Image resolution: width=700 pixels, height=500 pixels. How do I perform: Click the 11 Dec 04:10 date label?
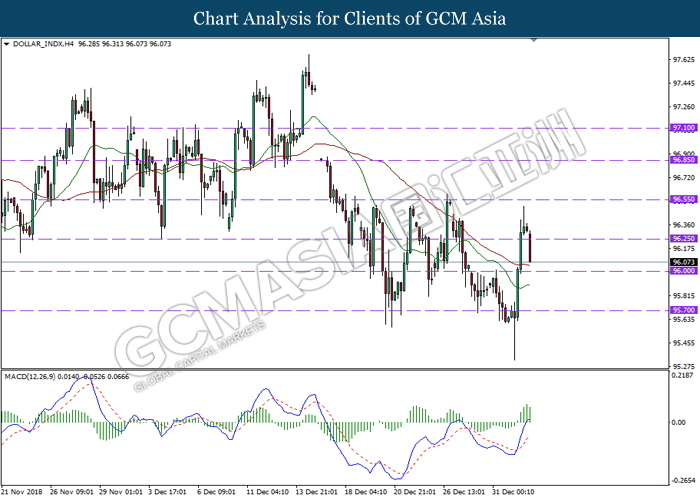point(268,492)
